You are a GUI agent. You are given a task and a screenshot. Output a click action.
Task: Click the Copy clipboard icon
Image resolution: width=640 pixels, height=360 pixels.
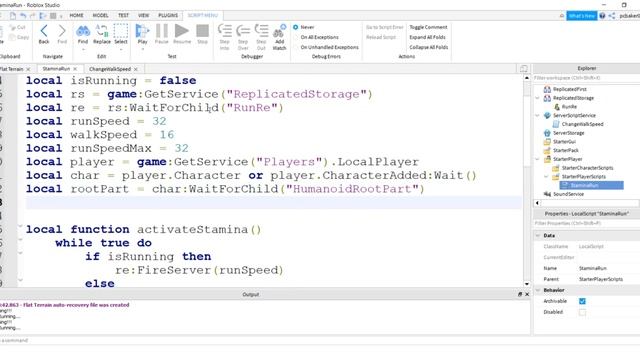(x=19, y=37)
